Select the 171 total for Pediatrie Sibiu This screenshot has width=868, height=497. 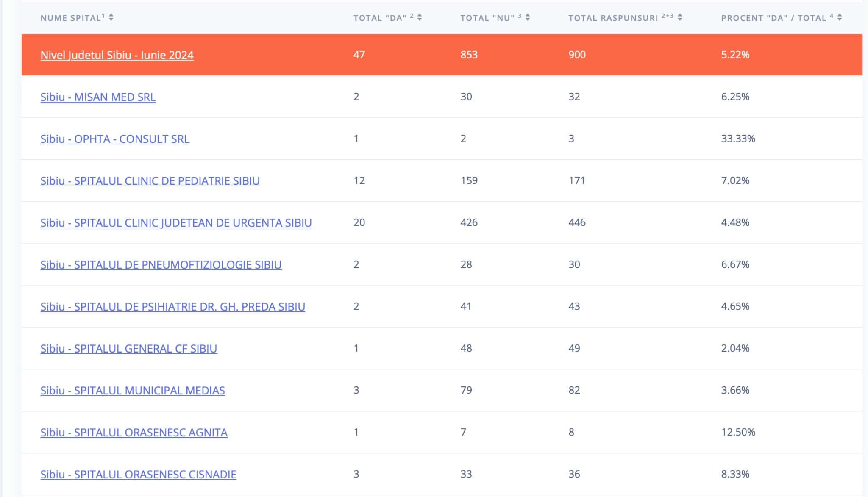pyautogui.click(x=577, y=180)
